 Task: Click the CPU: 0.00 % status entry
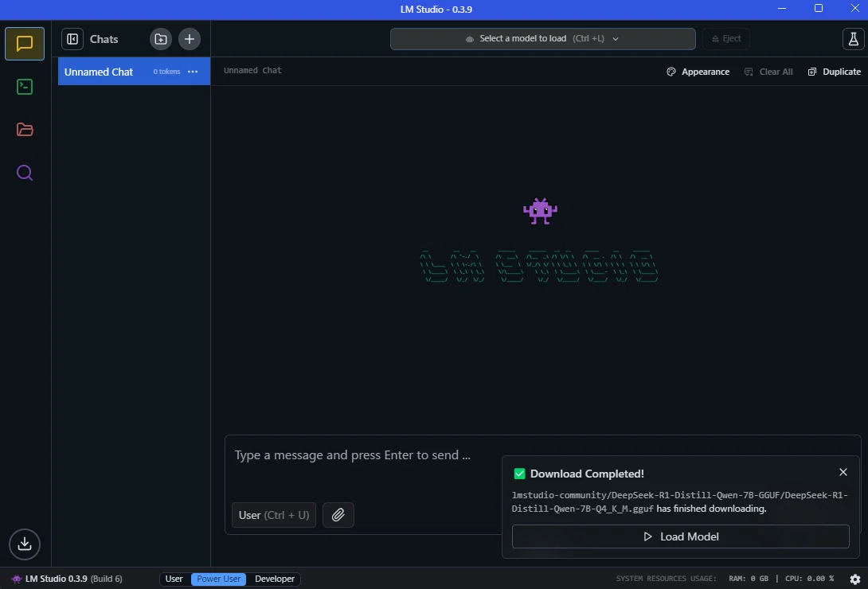809,579
